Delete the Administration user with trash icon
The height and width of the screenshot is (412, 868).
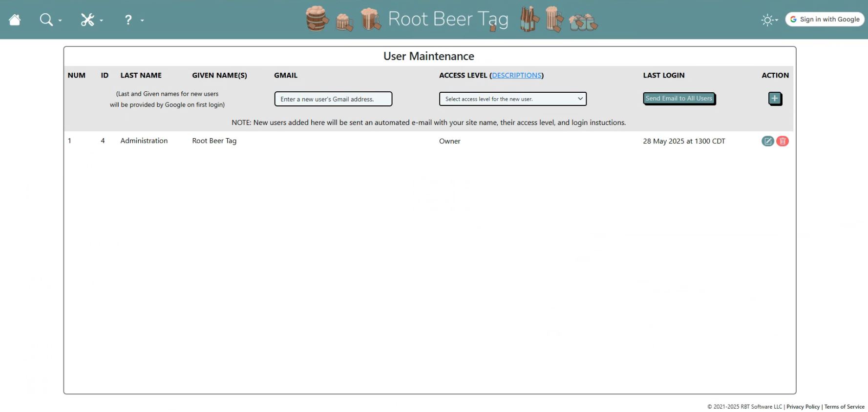783,141
